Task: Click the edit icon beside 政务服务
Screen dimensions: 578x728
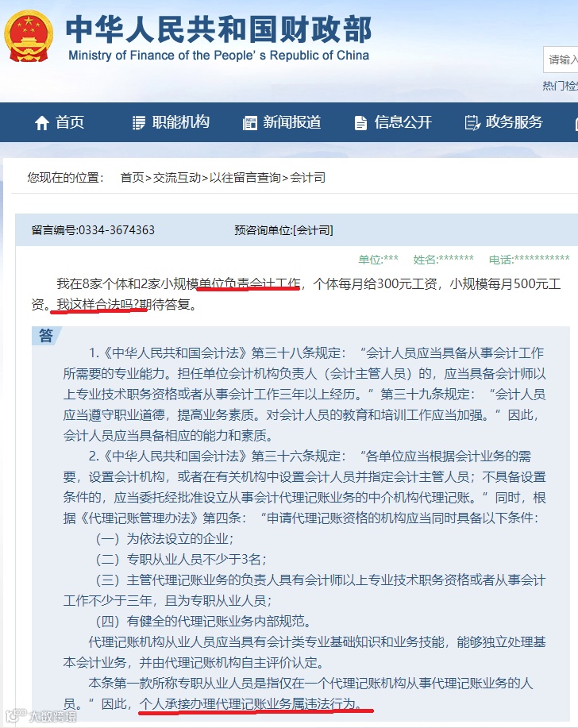Action: click(472, 122)
